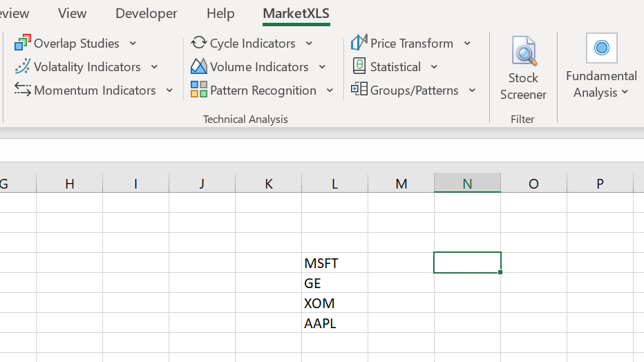Click the Cycle Indicators icon
Image resolution: width=644 pixels, height=362 pixels.
(x=199, y=43)
